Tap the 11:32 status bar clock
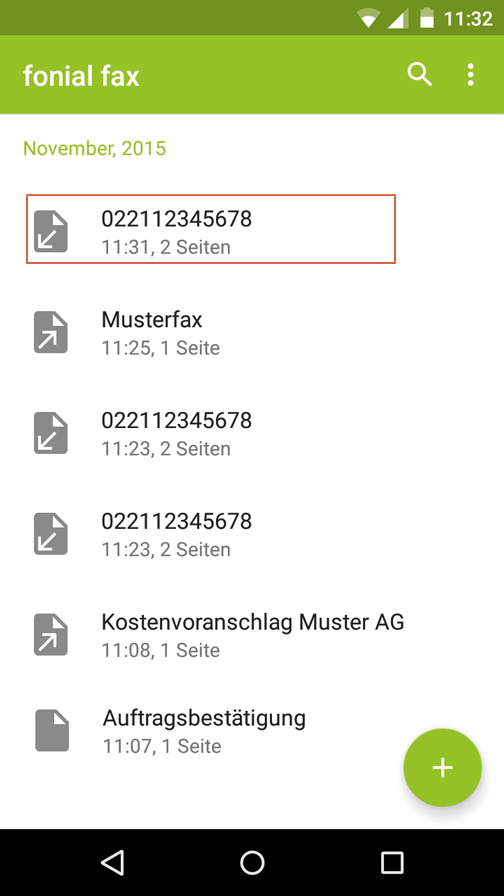Screen dimensions: 504x896 [x=469, y=19]
